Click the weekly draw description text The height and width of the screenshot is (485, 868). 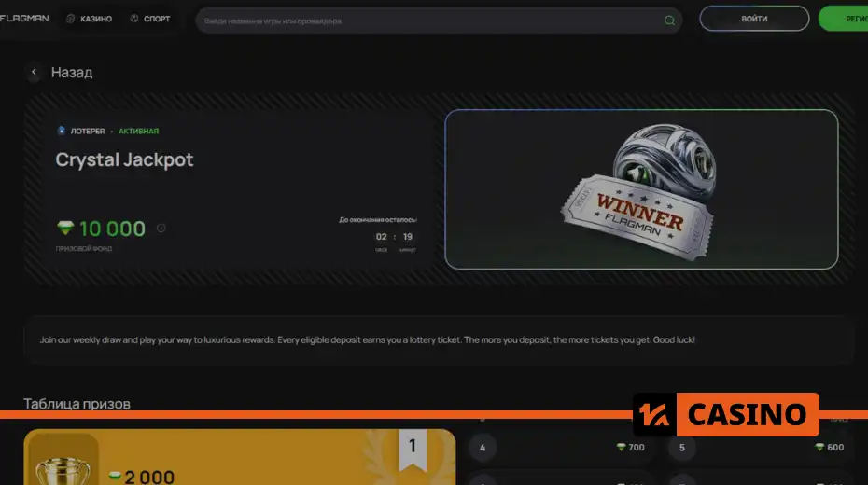pos(367,339)
